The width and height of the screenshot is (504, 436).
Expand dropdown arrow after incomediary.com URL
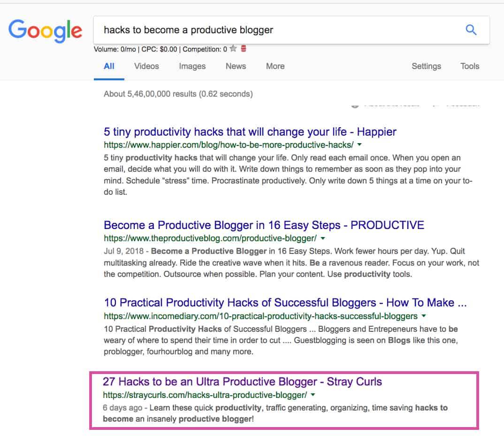(x=424, y=316)
